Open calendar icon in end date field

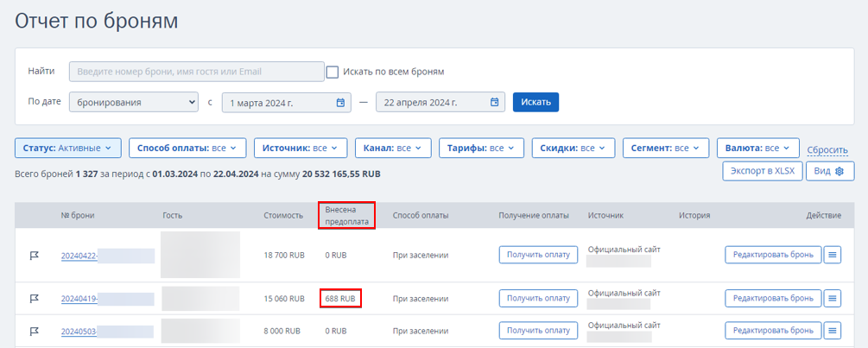point(494,103)
